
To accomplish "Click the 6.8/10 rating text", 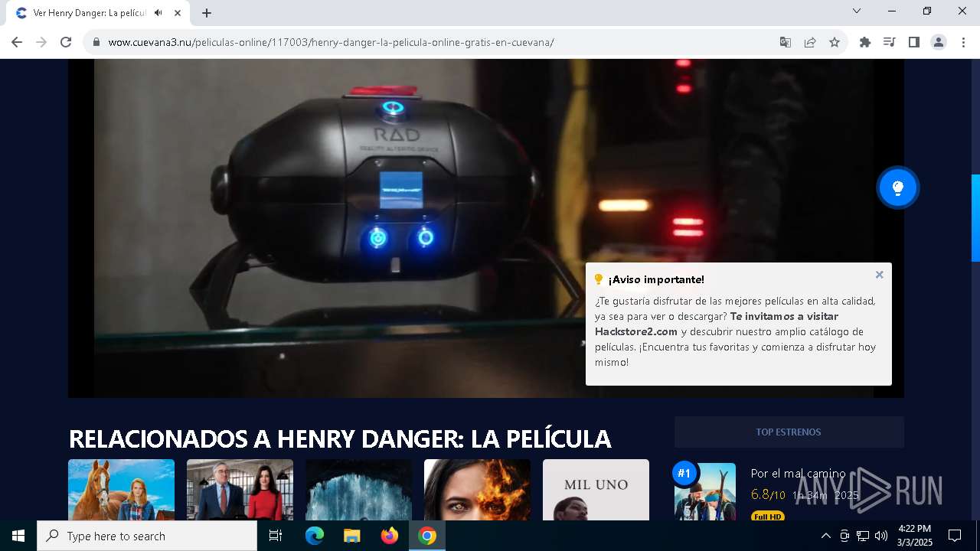I will [x=768, y=494].
